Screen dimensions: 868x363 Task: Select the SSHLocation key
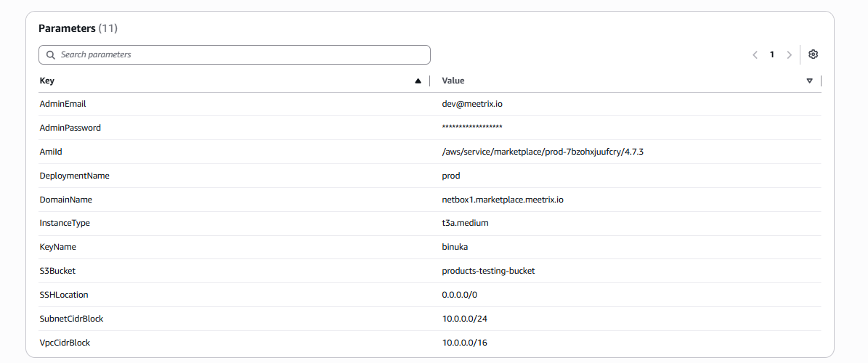[64, 295]
